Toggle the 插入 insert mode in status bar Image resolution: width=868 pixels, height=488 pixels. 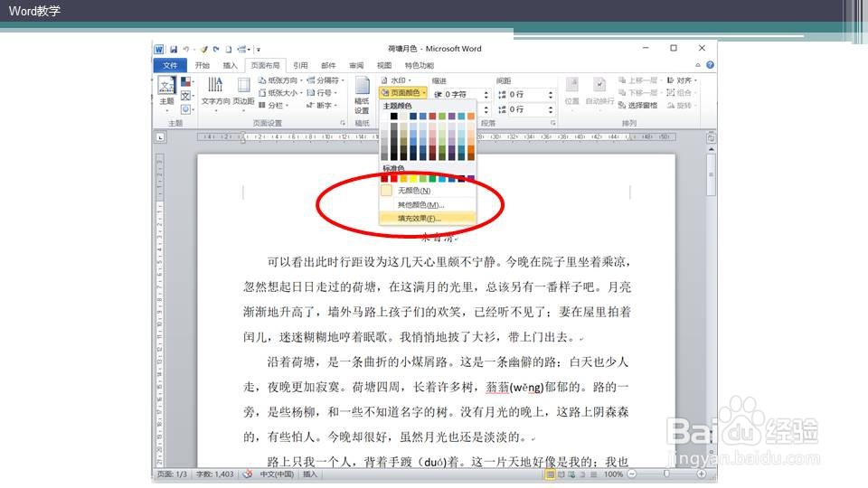click(310, 474)
